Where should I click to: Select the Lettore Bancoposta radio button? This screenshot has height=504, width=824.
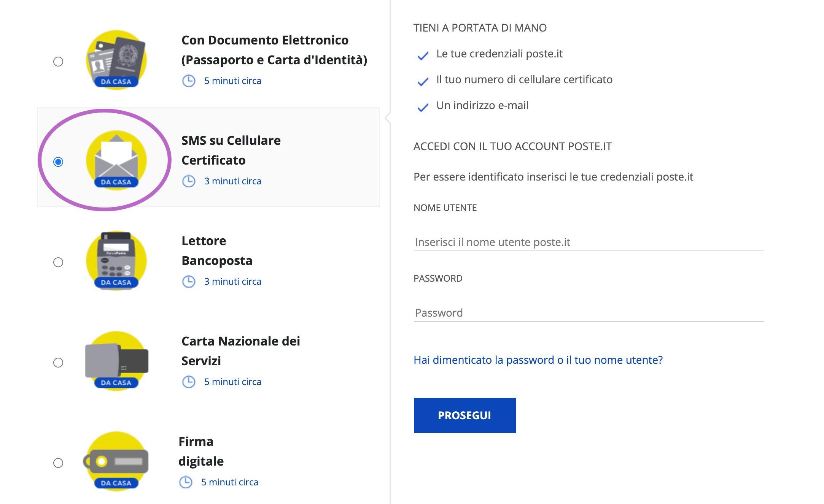click(x=58, y=262)
